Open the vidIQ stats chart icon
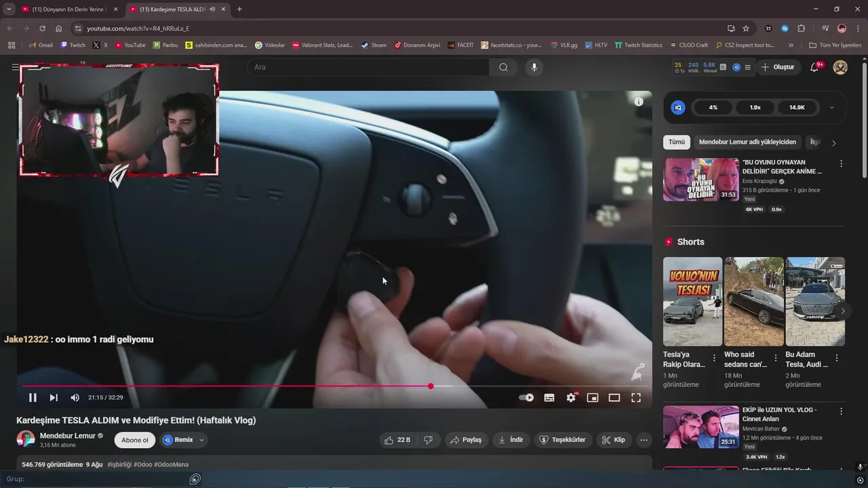This screenshot has width=868, height=488. [x=723, y=67]
